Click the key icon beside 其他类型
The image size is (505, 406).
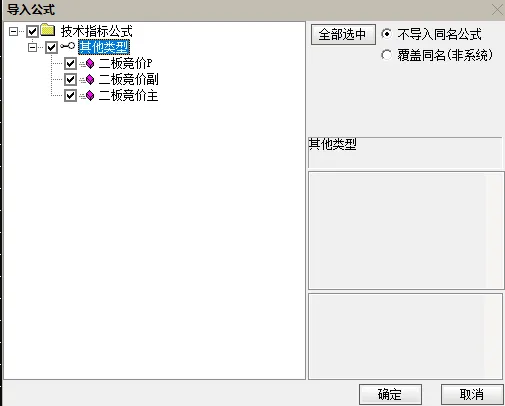click(x=68, y=46)
